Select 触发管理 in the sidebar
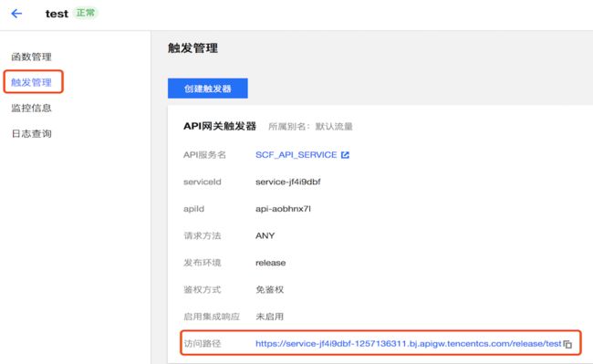593x364 pixels. pyautogui.click(x=31, y=82)
